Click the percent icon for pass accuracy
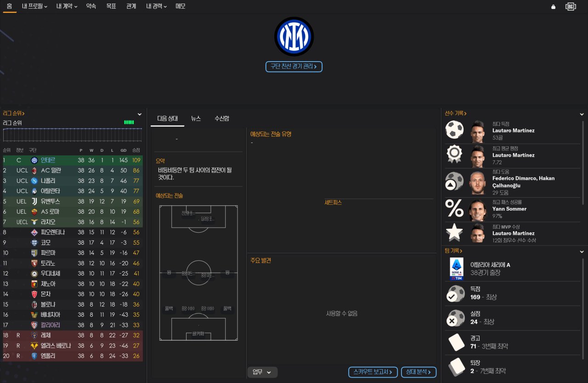This screenshot has height=383, width=588. (454, 209)
